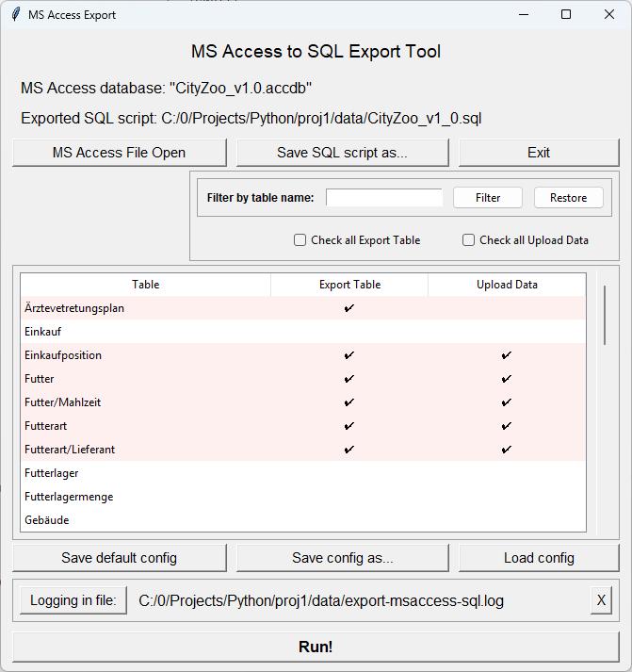Click the Logging in file button

click(x=73, y=600)
